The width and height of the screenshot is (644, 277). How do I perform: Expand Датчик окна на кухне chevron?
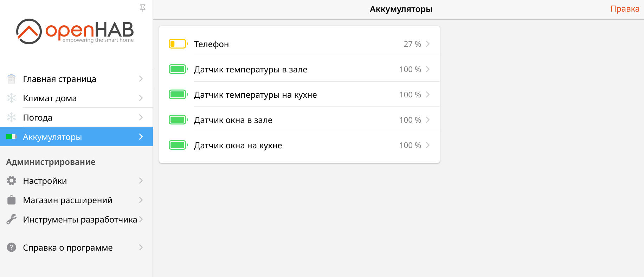point(428,145)
